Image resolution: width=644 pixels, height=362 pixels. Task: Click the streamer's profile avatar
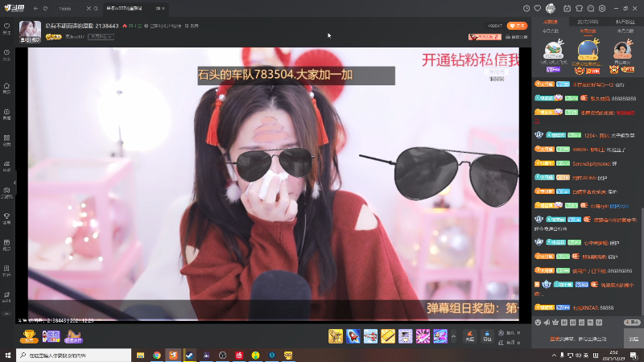pos(30,31)
